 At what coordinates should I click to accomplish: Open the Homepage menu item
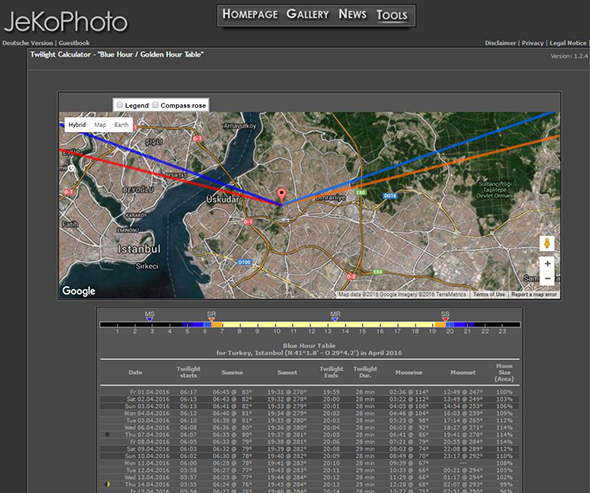250,14
